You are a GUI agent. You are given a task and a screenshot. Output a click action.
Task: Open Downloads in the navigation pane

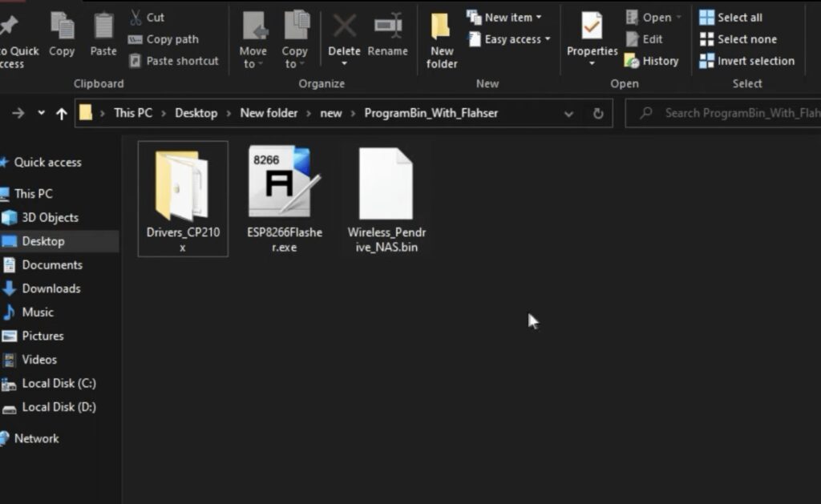(51, 288)
